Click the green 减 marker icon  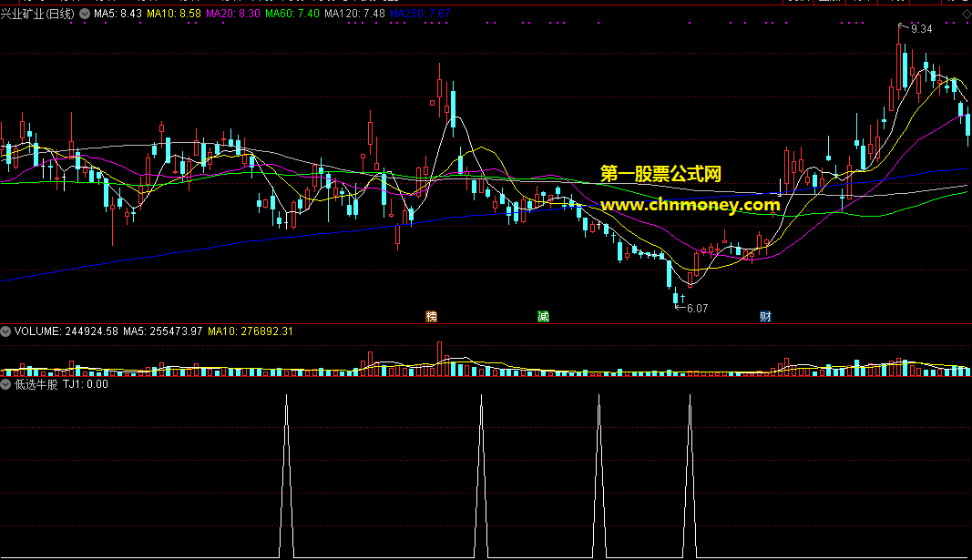(x=543, y=317)
